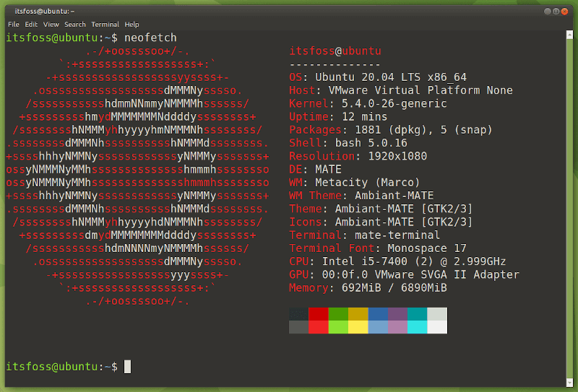The width and height of the screenshot is (578, 392).
Task: Click the bottom 'itsfoss@ubuntu' green prompt
Action: pos(52,367)
